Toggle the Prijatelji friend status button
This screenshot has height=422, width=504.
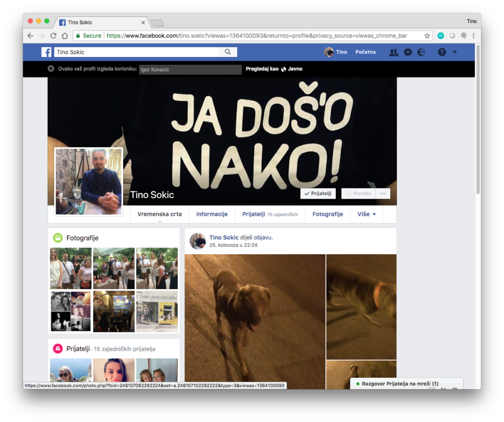point(318,194)
